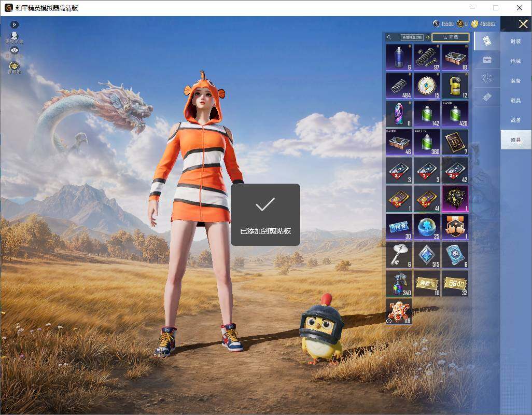Screen dimensions: 532x415
Task: Open the 枪械 tab
Action: point(516,61)
